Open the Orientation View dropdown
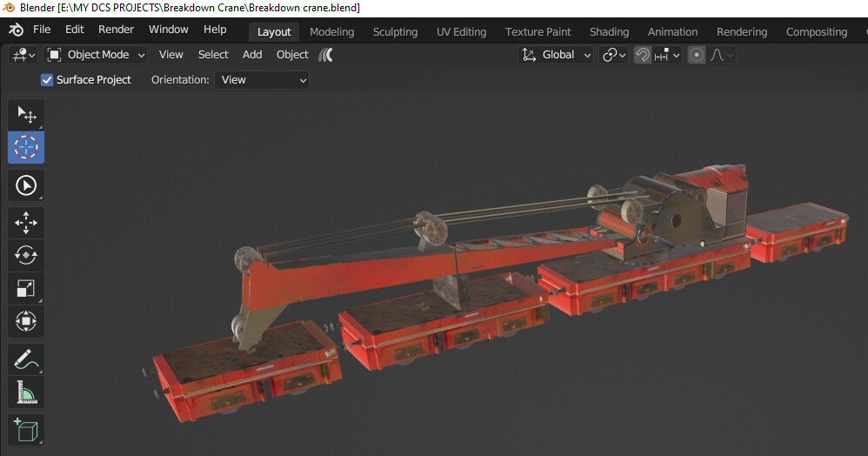868x456 pixels. 262,80
